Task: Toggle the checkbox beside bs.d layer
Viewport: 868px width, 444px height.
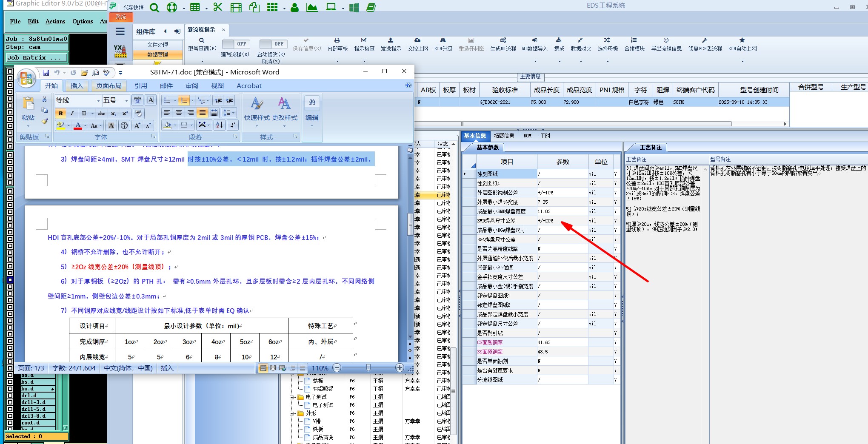Action: point(11,382)
